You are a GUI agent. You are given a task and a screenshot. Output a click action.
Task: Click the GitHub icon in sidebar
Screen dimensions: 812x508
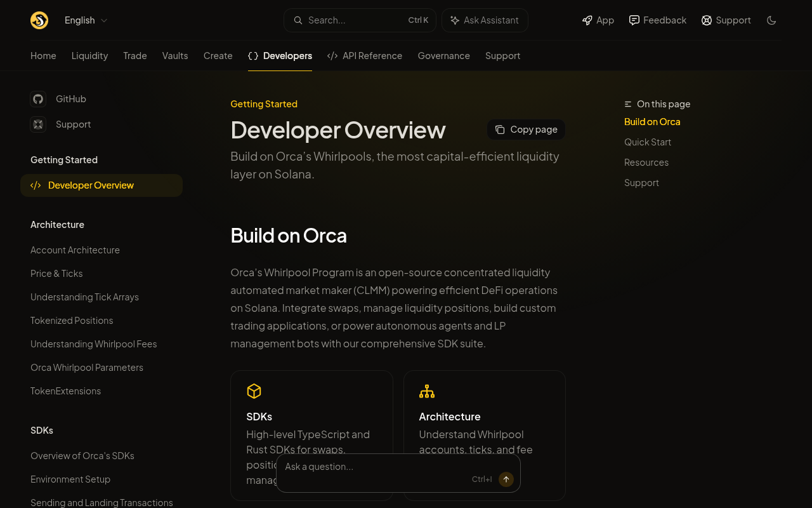(x=38, y=99)
